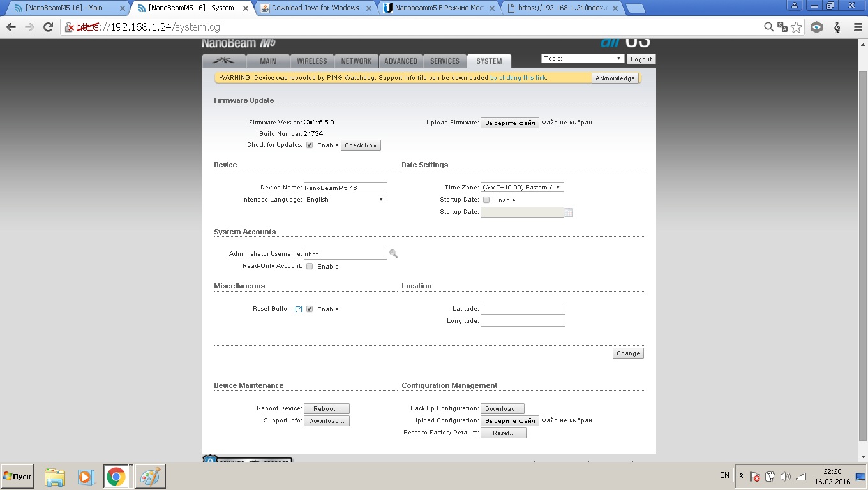The image size is (868, 490).
Task: Click the insecure HTTPS warning icon in address bar
Action: point(70,27)
